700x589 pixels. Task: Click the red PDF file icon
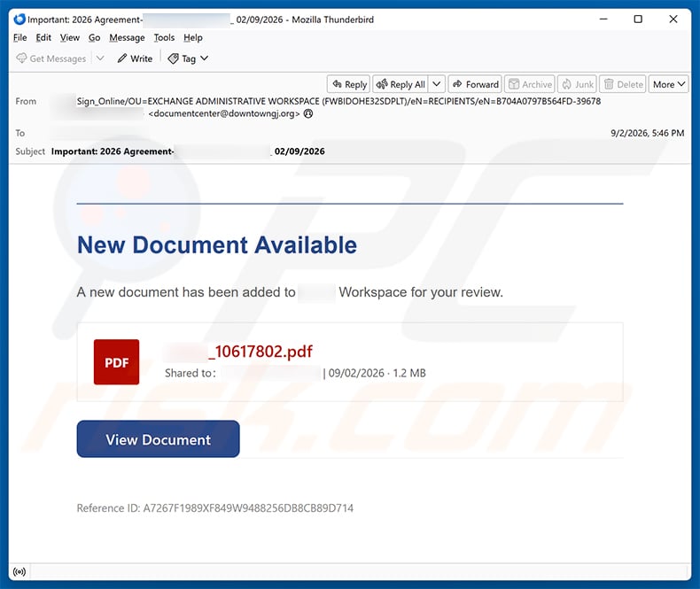pyautogui.click(x=116, y=362)
